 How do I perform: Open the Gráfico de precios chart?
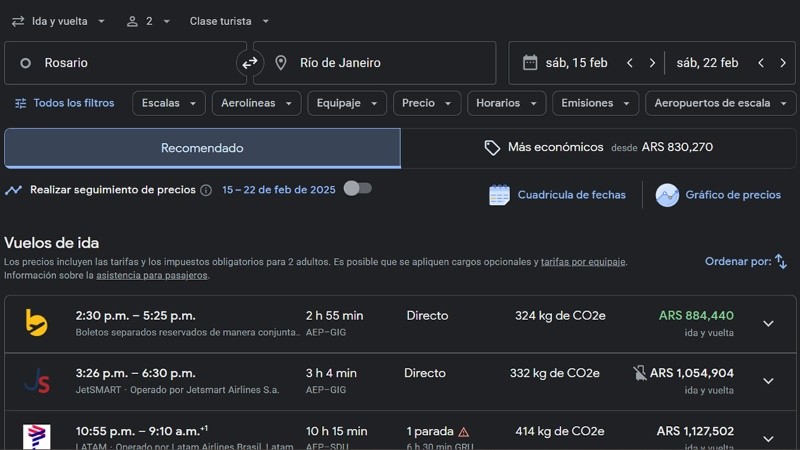coord(718,195)
